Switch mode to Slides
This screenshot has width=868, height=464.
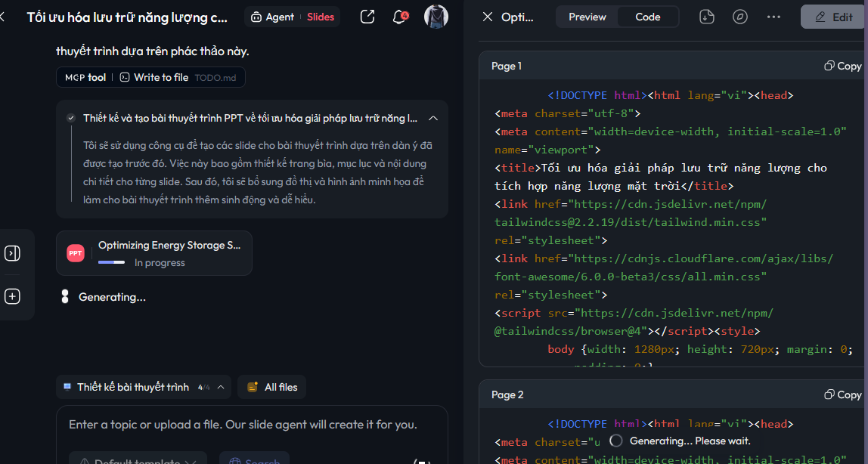coord(321,17)
